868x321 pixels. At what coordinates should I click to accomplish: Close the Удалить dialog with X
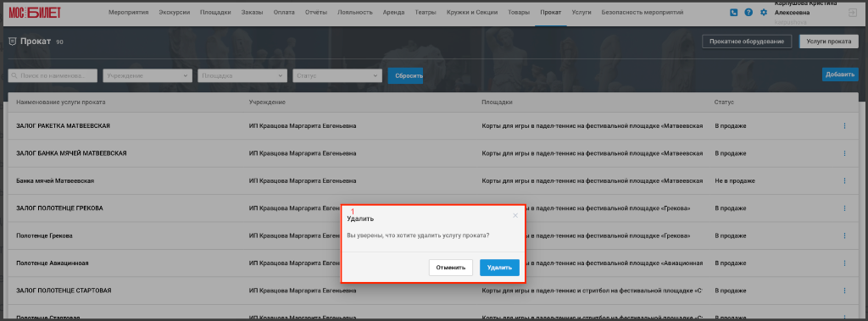[515, 215]
